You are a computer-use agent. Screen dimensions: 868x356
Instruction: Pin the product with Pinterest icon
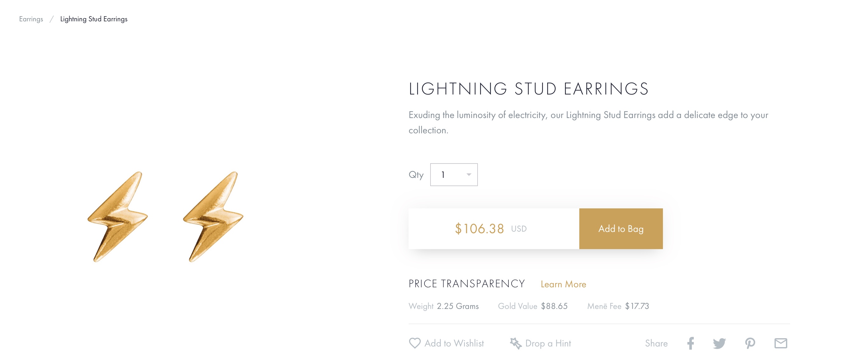[750, 344]
